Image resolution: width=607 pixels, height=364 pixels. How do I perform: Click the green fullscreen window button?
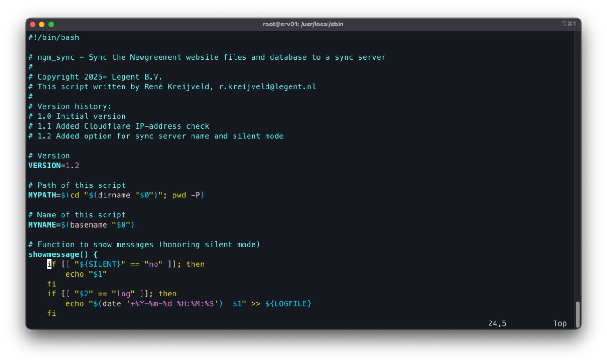point(51,24)
